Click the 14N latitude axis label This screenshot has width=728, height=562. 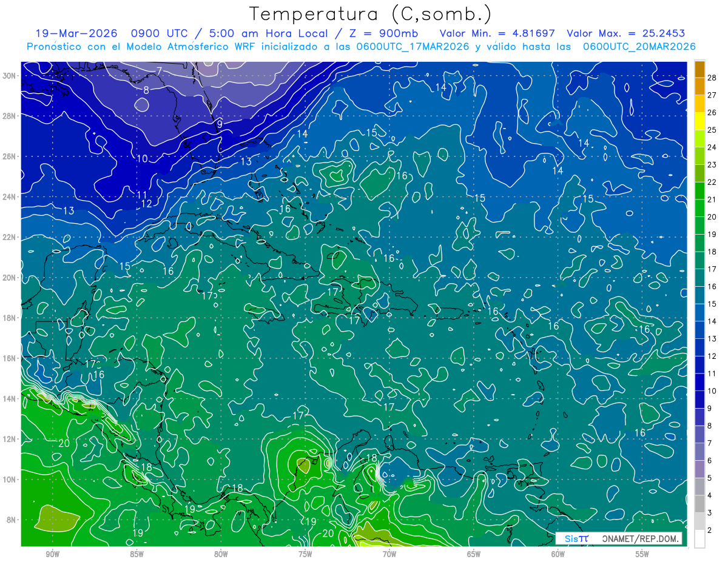tap(10, 399)
